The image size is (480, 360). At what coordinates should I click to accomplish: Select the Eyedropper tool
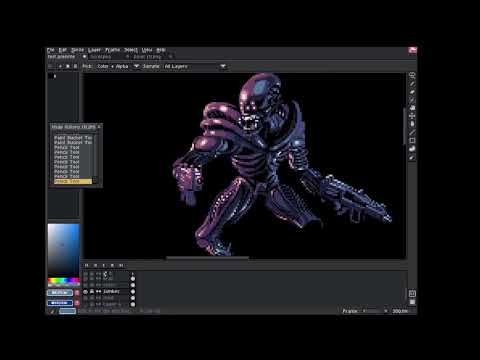tap(412, 100)
